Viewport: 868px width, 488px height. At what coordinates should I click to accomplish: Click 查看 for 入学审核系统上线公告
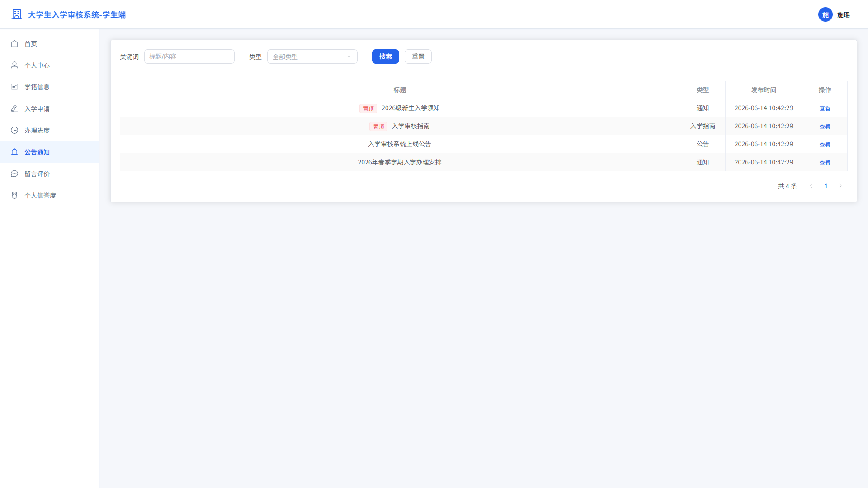click(x=825, y=145)
